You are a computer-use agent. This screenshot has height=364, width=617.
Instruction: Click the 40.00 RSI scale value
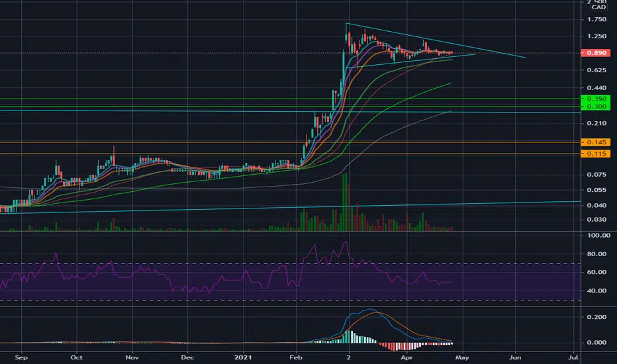[x=596, y=291]
